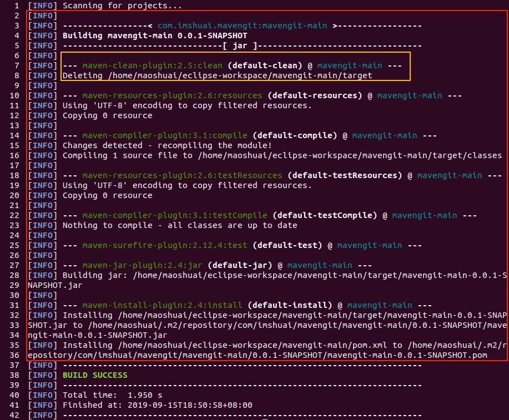Image resolution: width=509 pixels, height=420 pixels.
Task: Click the 'Scanning for projects...' text
Action: pyautogui.click(x=122, y=6)
